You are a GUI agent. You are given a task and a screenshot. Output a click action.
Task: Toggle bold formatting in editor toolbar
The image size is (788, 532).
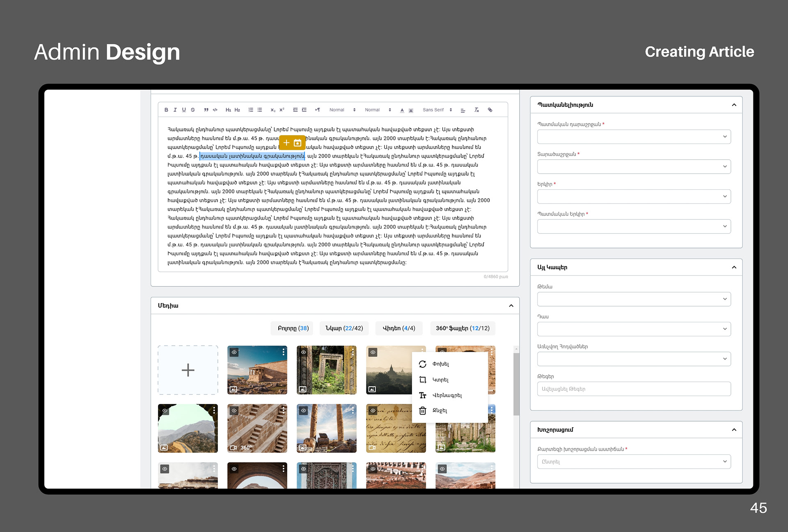166,110
